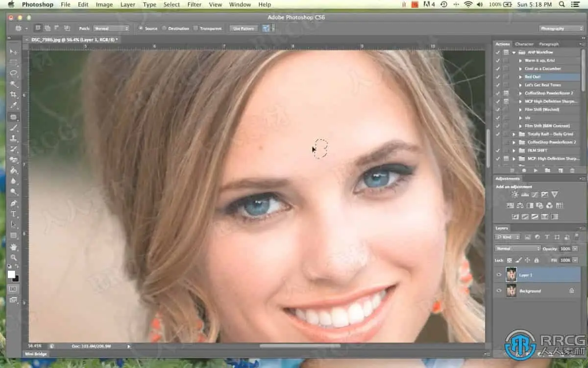Toggle checkmark for Warm it up, Kris! action
Image resolution: width=588 pixels, height=368 pixels.
pyautogui.click(x=498, y=60)
